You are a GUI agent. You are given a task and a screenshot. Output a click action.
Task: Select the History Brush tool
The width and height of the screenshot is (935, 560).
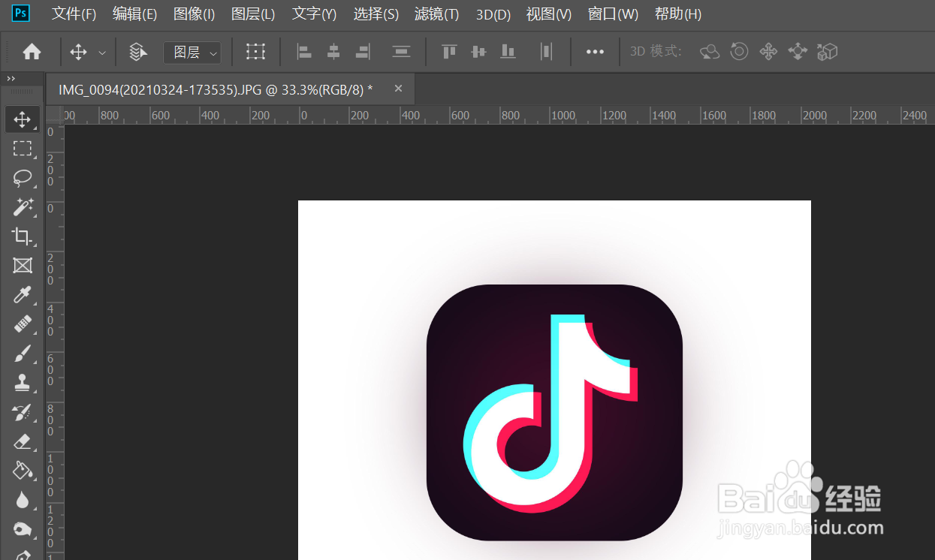click(x=23, y=411)
